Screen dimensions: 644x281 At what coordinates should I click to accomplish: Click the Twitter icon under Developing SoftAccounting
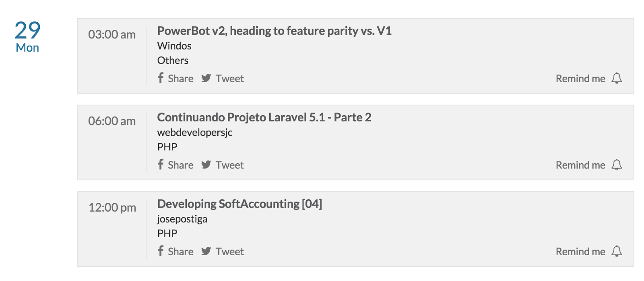[206, 251]
